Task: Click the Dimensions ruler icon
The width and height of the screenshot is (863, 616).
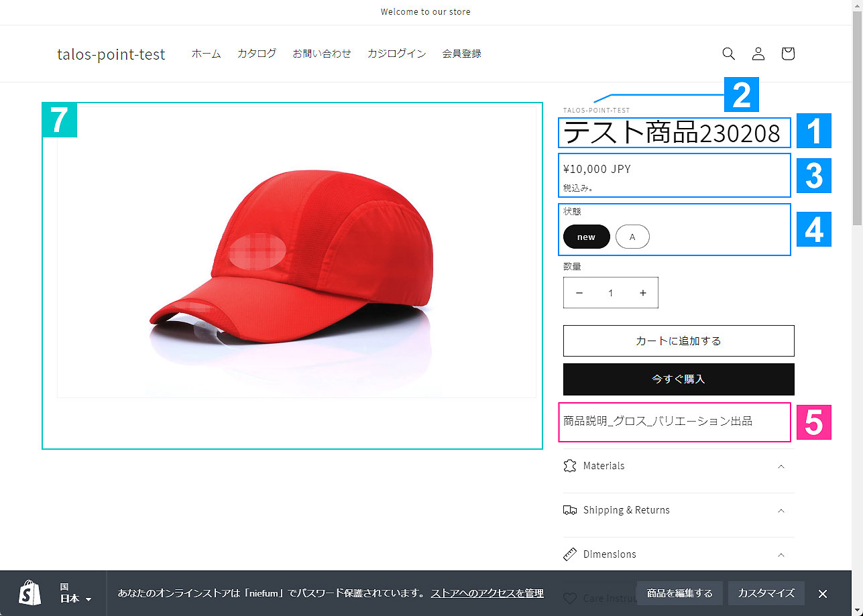Action: tap(570, 554)
